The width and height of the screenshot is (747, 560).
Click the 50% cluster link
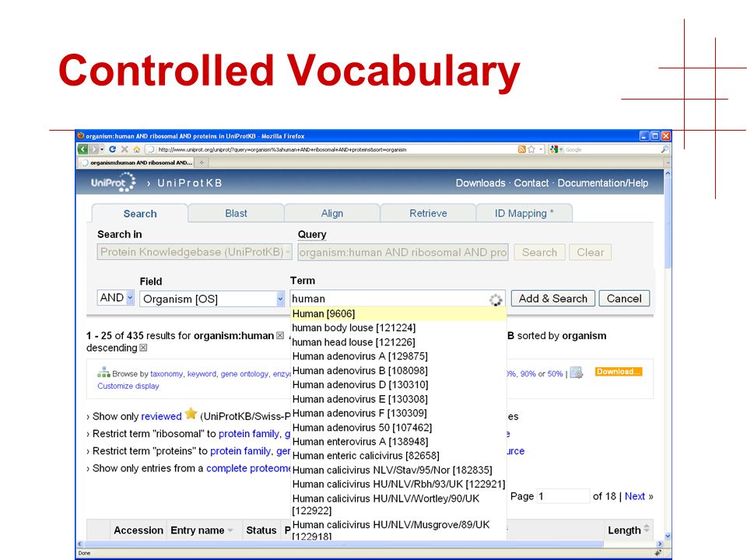(x=555, y=374)
